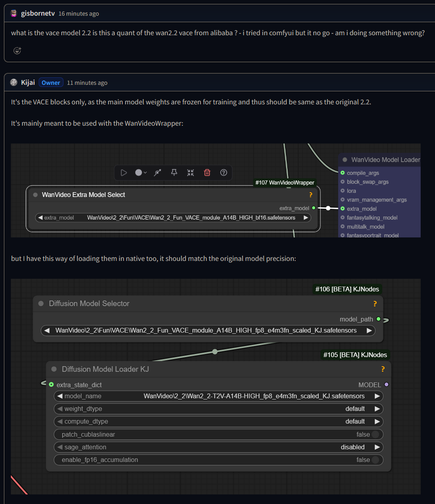Click extra_state_dict input socket

51,385
